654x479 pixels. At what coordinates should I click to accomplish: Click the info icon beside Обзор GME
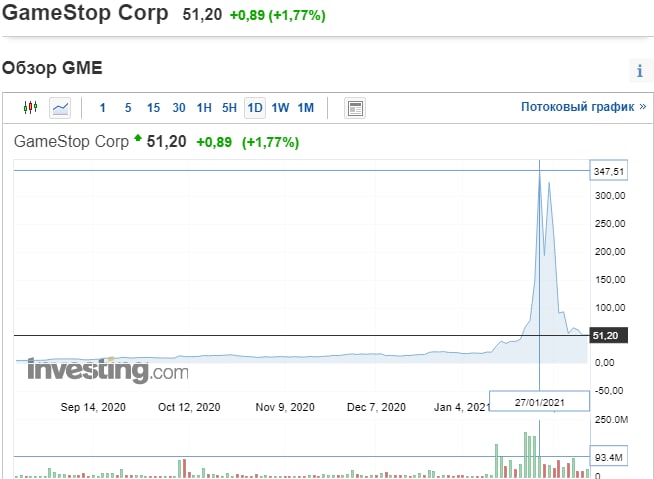tap(640, 71)
